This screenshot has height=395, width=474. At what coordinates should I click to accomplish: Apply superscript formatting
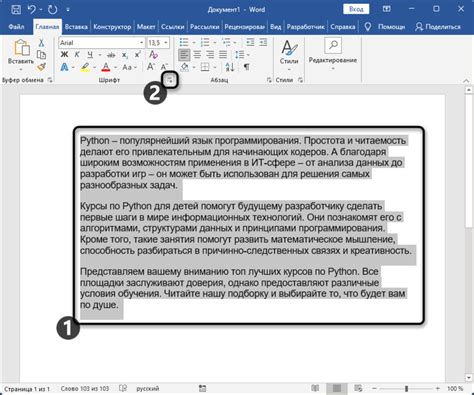tap(137, 55)
